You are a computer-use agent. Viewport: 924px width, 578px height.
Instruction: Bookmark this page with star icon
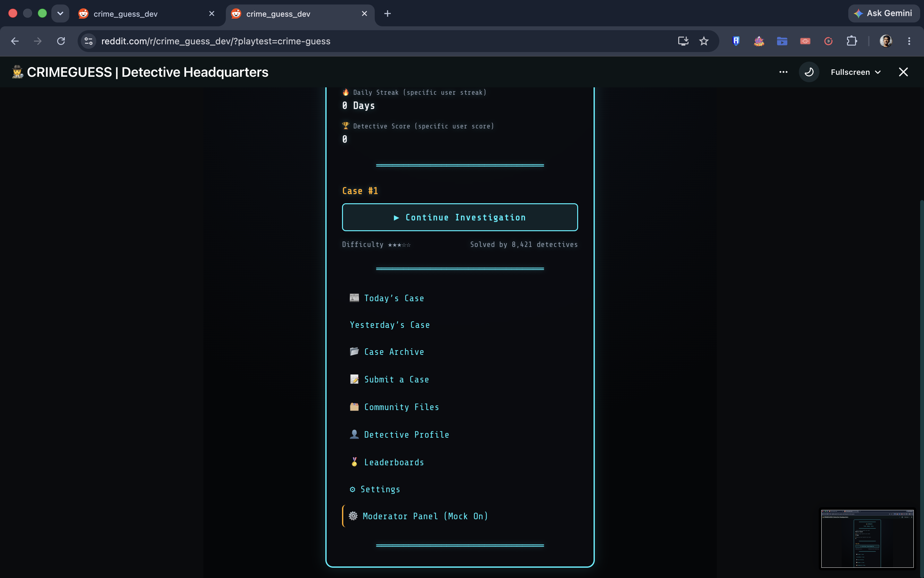pyautogui.click(x=704, y=41)
